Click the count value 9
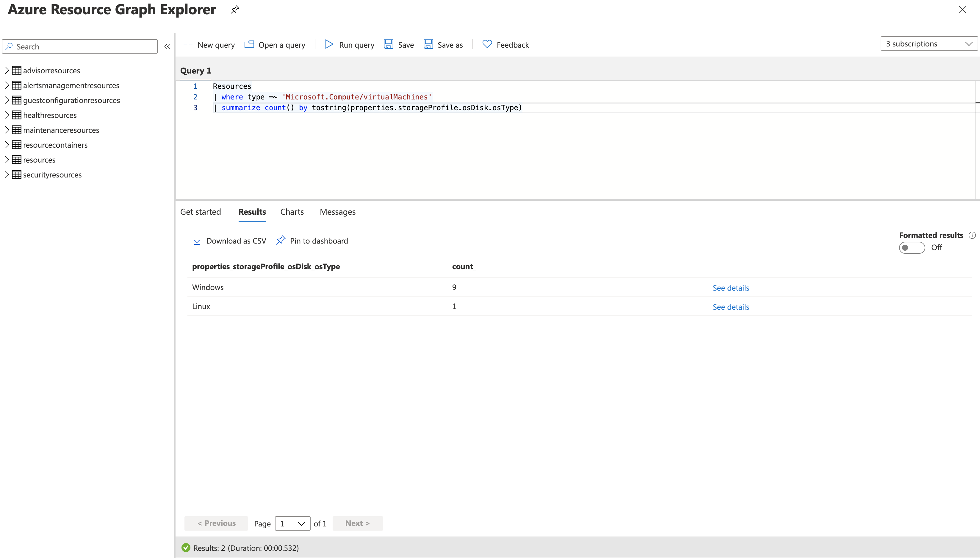The width and height of the screenshot is (980, 558). click(x=454, y=287)
